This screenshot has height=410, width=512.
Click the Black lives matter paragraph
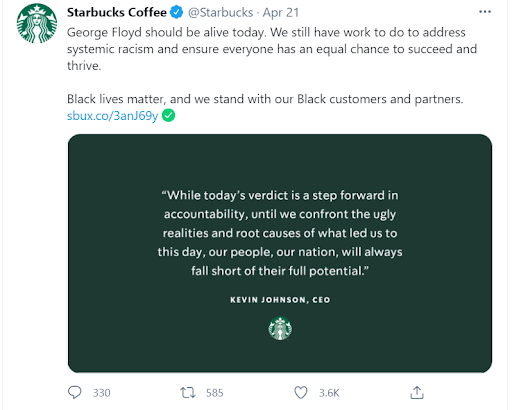pyautogui.click(x=265, y=99)
